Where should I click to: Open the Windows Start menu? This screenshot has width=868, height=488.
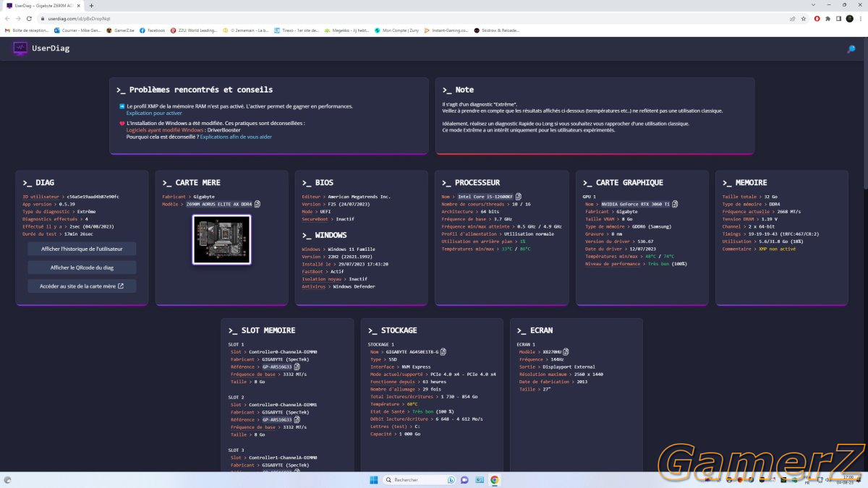pyautogui.click(x=373, y=480)
